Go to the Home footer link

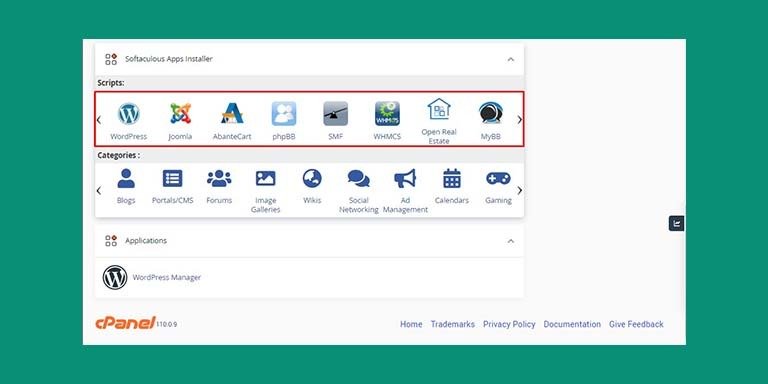(411, 324)
